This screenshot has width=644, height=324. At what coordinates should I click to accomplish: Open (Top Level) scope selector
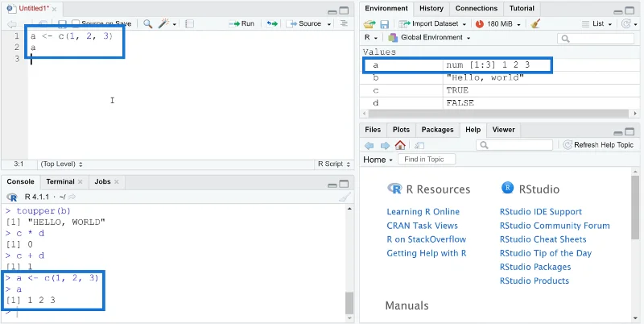tap(61, 164)
